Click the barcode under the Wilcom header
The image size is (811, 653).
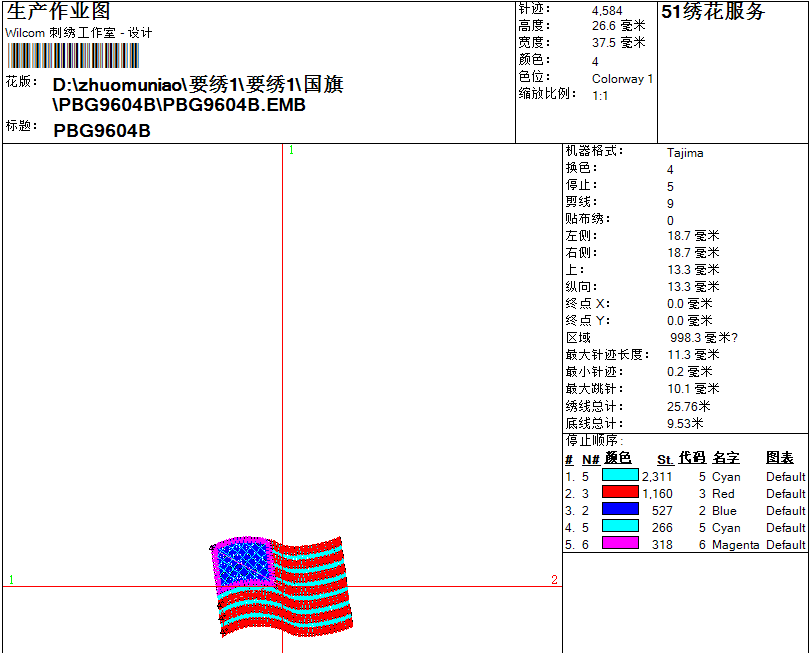[73, 55]
